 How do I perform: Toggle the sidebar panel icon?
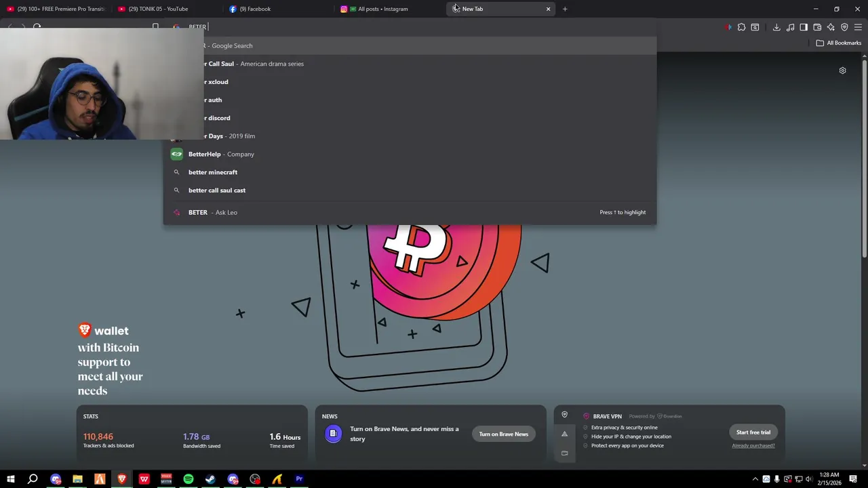click(804, 27)
